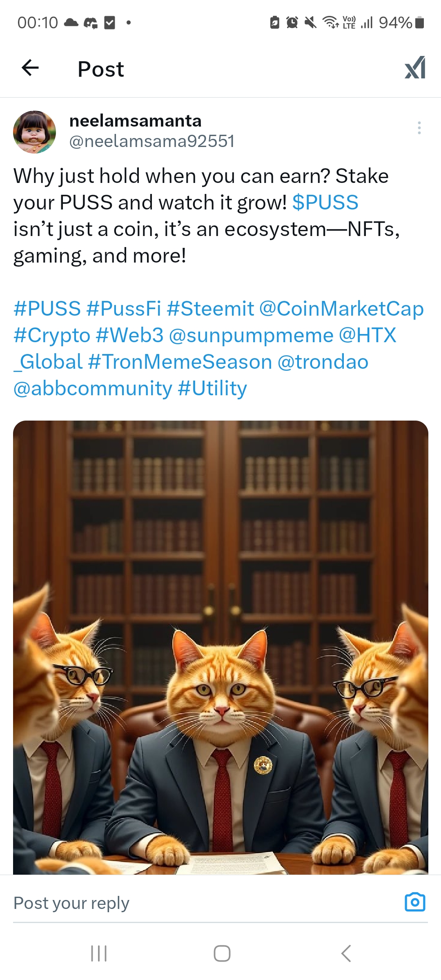Open the @sunpumpmeme mention
The width and height of the screenshot is (441, 980).
(x=251, y=335)
